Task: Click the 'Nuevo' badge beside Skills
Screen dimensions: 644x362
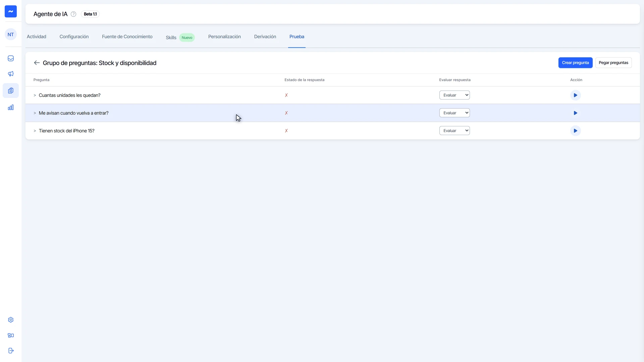Action: [187, 38]
